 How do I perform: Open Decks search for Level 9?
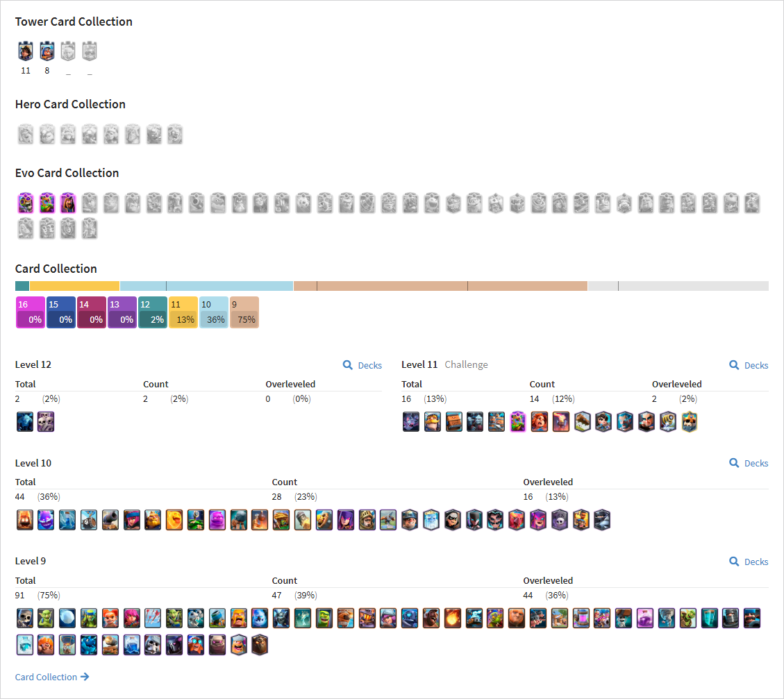(x=749, y=562)
